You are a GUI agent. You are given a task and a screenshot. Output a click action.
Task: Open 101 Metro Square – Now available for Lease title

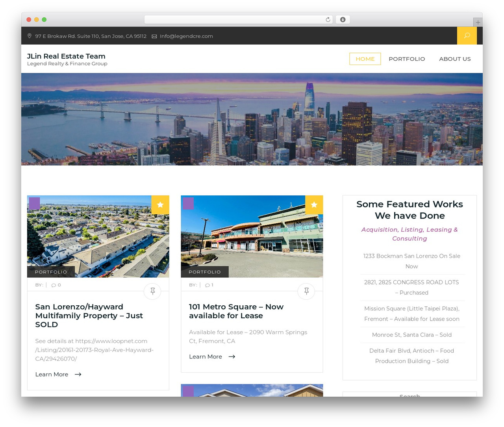pos(236,311)
